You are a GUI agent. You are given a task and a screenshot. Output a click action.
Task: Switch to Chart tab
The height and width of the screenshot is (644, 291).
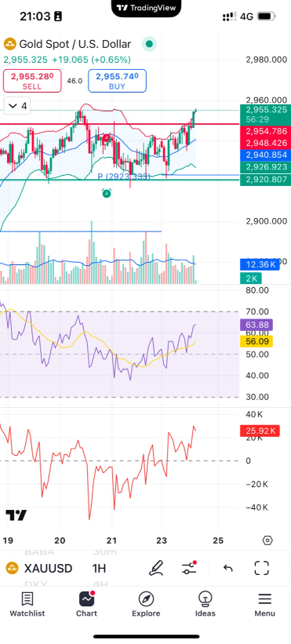coord(86,604)
